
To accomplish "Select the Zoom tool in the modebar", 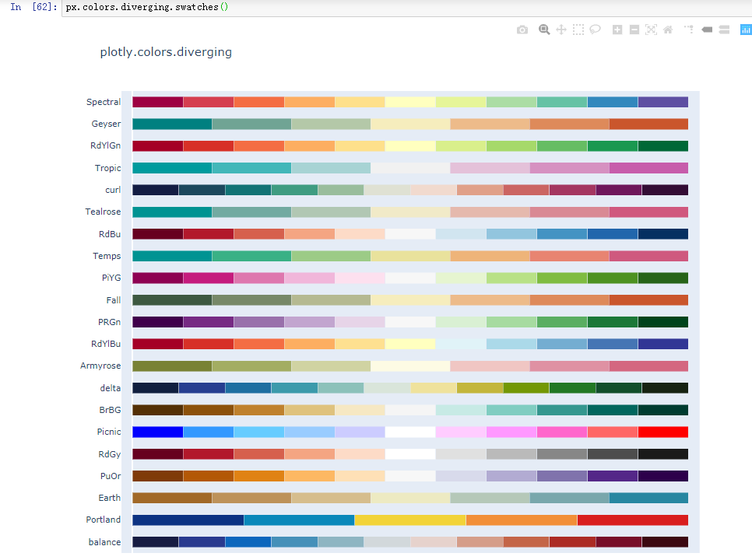I will (x=544, y=30).
